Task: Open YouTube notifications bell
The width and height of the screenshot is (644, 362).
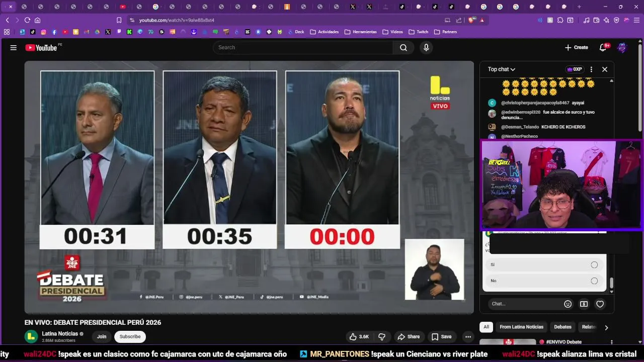Action: tap(603, 47)
